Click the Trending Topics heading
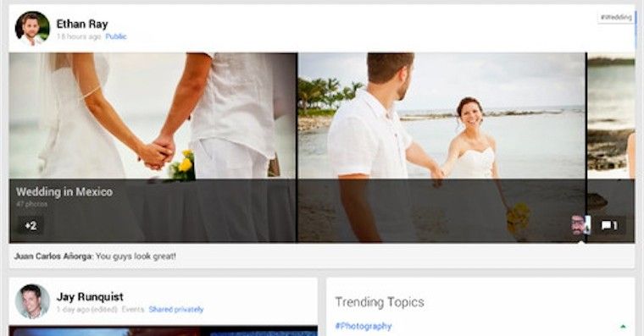644x336 pixels. (380, 302)
